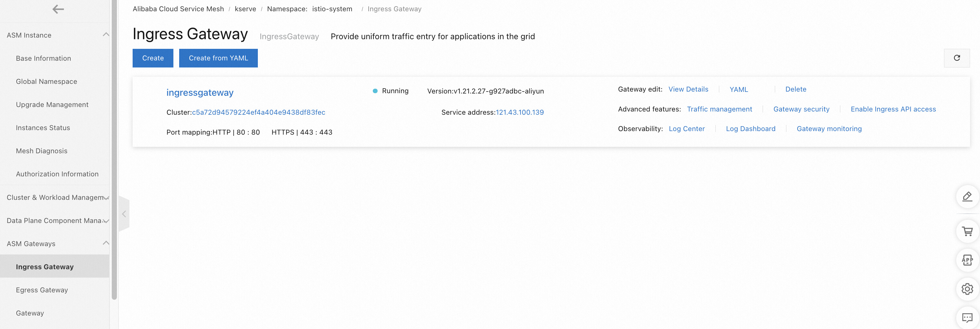Click the Create button
This screenshot has height=329, width=980.
click(153, 58)
